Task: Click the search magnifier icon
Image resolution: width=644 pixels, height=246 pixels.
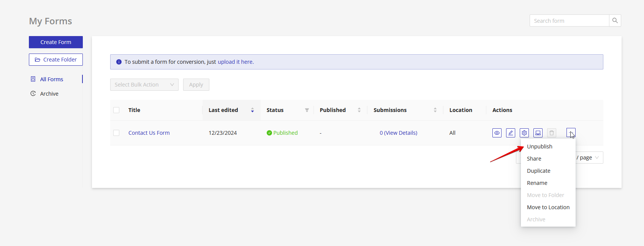Action: [615, 20]
